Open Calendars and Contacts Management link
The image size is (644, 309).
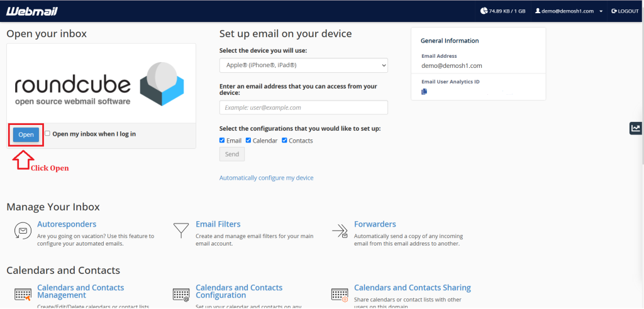(x=80, y=291)
